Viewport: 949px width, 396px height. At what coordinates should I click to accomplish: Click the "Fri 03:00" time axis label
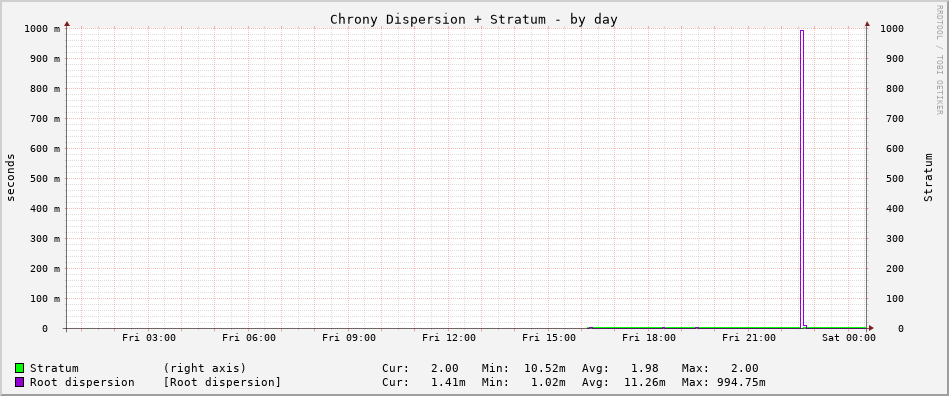pyautogui.click(x=149, y=337)
